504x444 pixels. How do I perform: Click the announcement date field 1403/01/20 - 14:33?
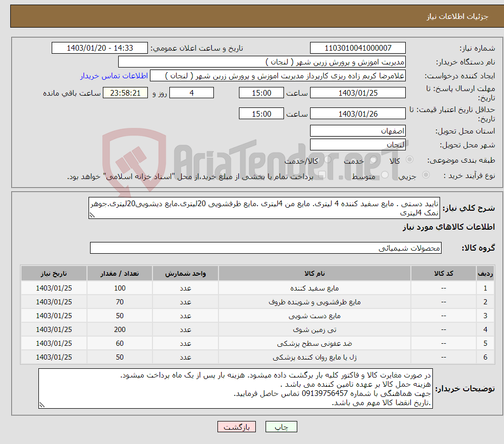(100, 48)
